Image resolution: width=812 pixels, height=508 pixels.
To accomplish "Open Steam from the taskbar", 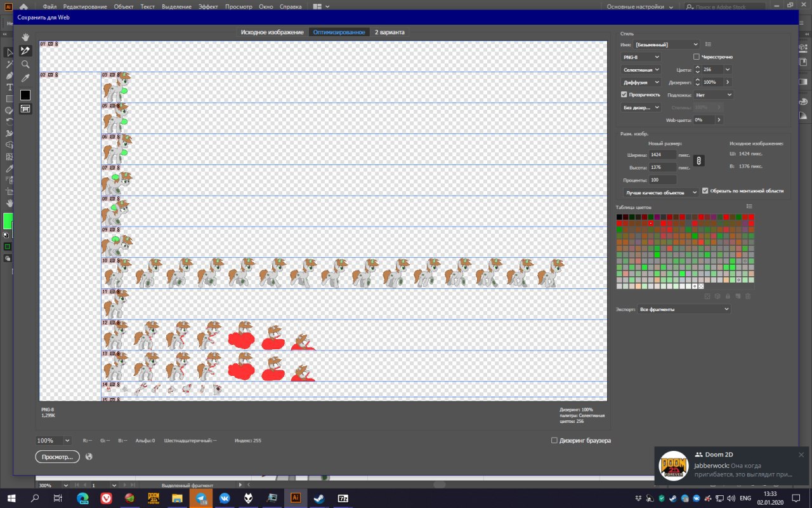I will (x=318, y=498).
